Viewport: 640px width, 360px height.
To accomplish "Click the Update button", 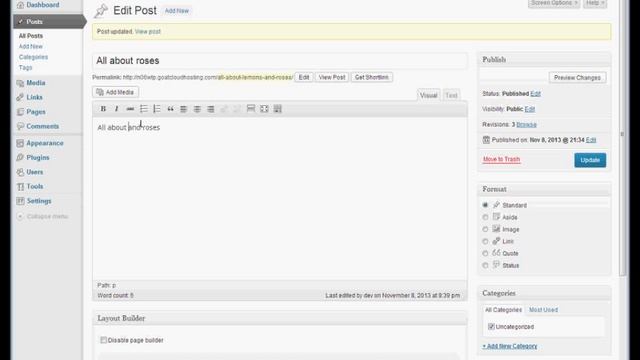I will (x=590, y=160).
